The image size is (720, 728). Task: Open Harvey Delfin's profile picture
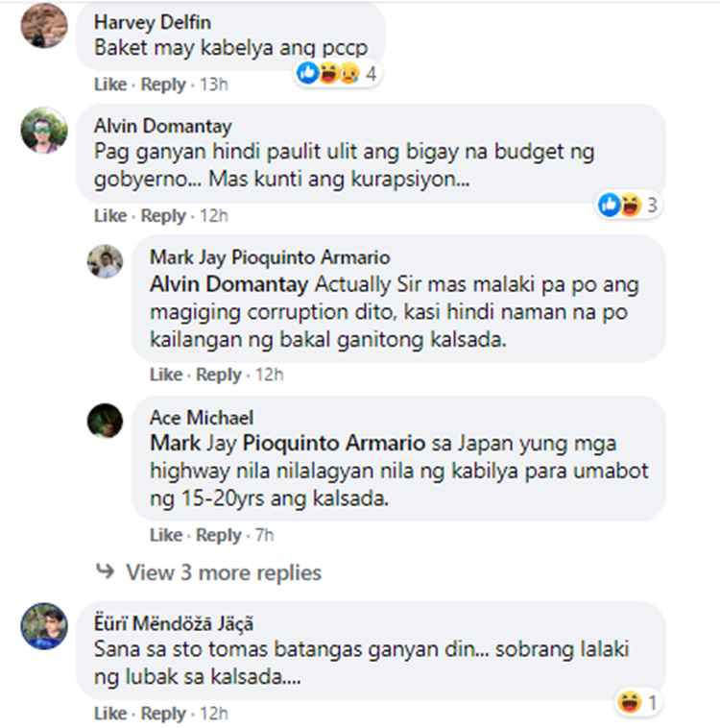pyautogui.click(x=44, y=25)
